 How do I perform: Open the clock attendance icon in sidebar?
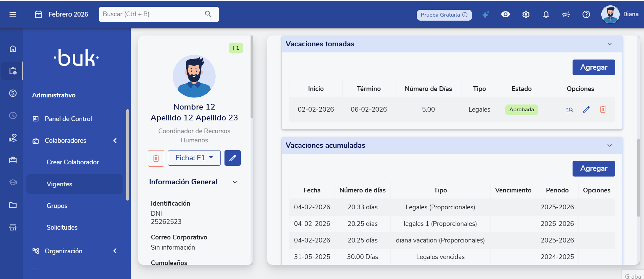(x=13, y=116)
